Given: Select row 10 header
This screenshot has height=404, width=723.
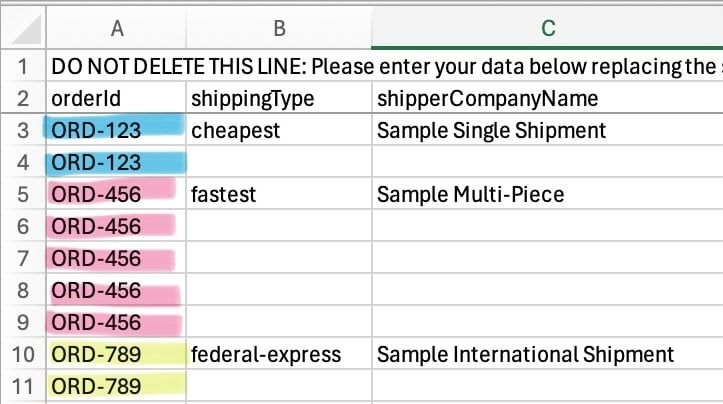Looking at the screenshot, I should [22, 354].
